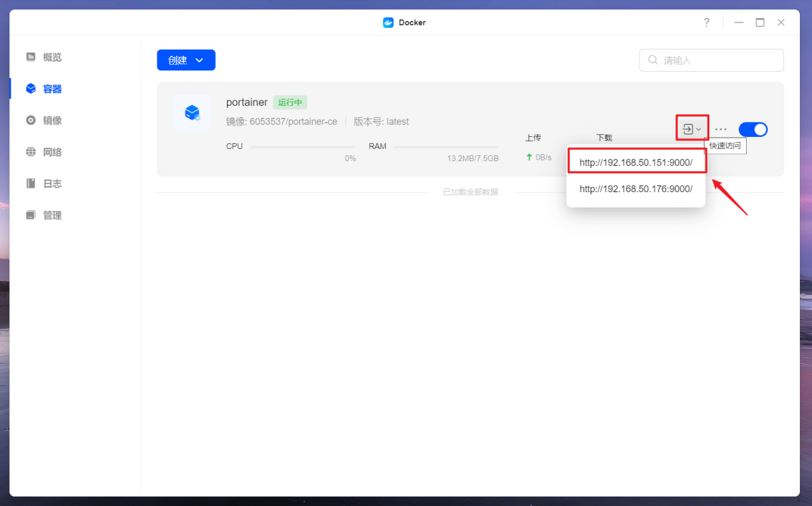Click the portainer container name
812x506 pixels.
(247, 102)
